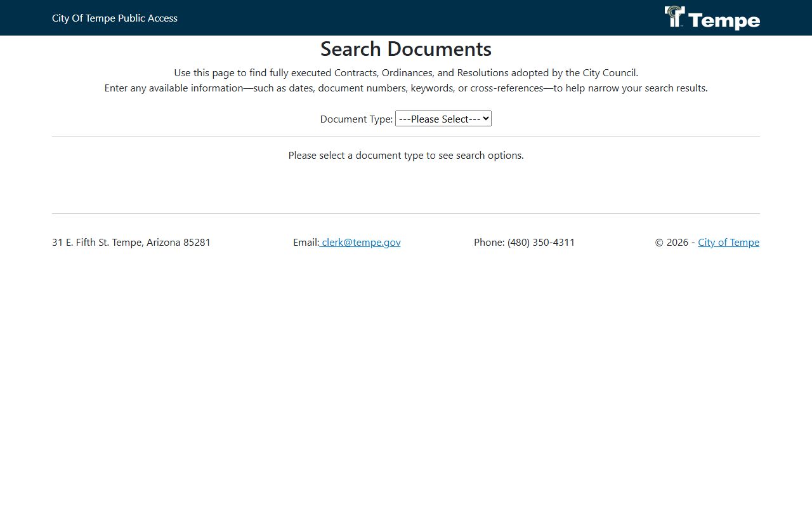The height and width of the screenshot is (508, 812).
Task: Click the 'Document Type:' label
Action: point(357,119)
